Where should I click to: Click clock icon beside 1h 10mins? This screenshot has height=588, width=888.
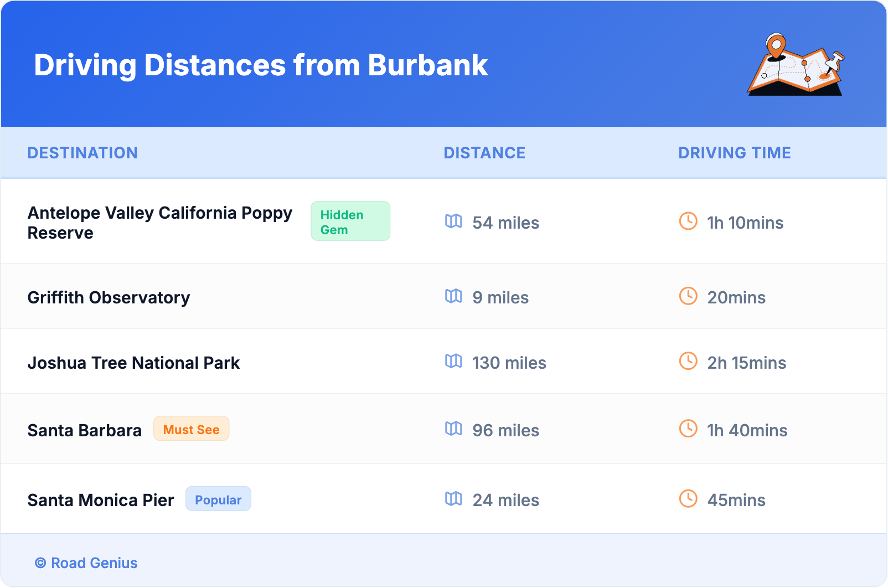[x=688, y=221]
